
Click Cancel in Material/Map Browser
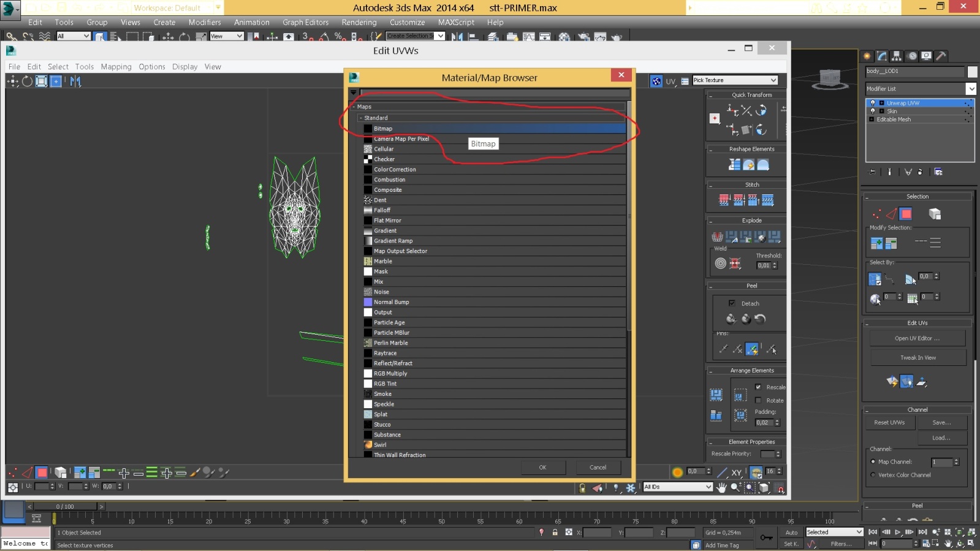coord(598,467)
